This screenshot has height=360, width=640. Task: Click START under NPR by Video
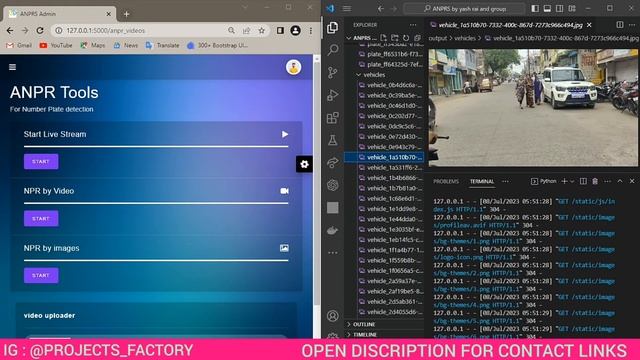(x=41, y=218)
